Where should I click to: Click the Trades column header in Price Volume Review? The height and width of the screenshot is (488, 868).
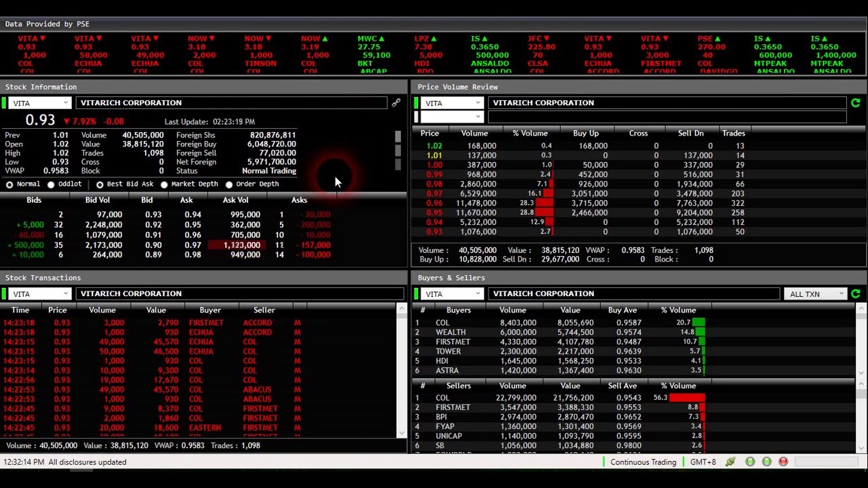(x=734, y=134)
